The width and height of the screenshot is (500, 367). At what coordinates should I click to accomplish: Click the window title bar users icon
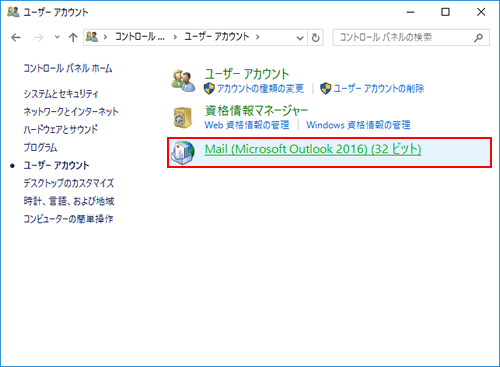(13, 12)
